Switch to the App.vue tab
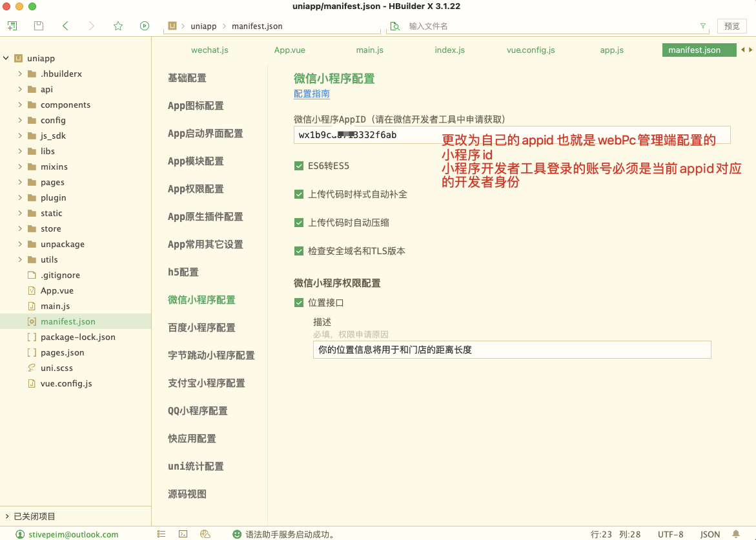756x540 pixels. [x=290, y=50]
